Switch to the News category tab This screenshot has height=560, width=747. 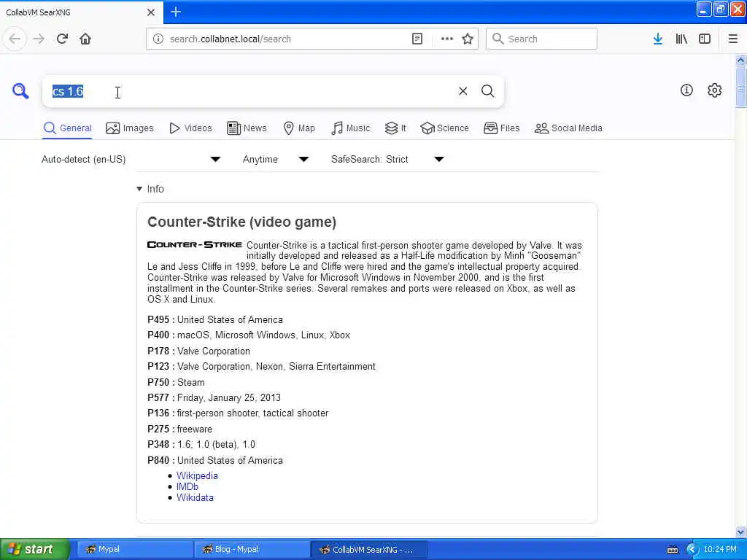247,128
